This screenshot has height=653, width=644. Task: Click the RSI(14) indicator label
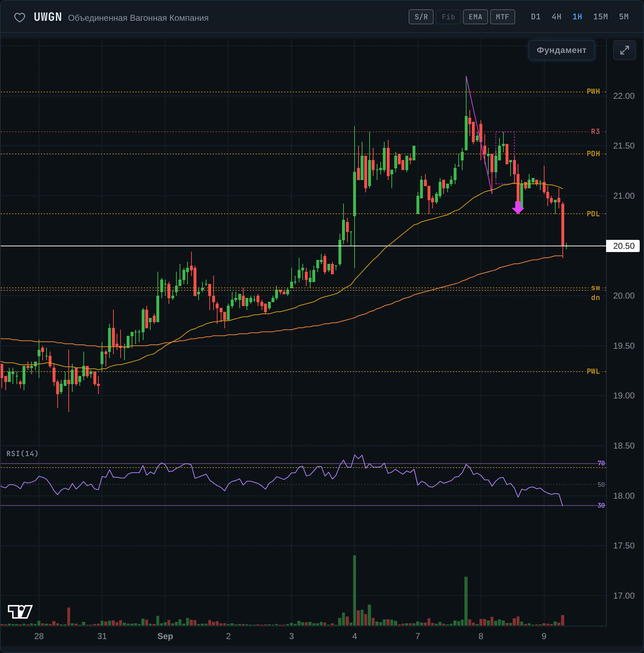(22, 454)
